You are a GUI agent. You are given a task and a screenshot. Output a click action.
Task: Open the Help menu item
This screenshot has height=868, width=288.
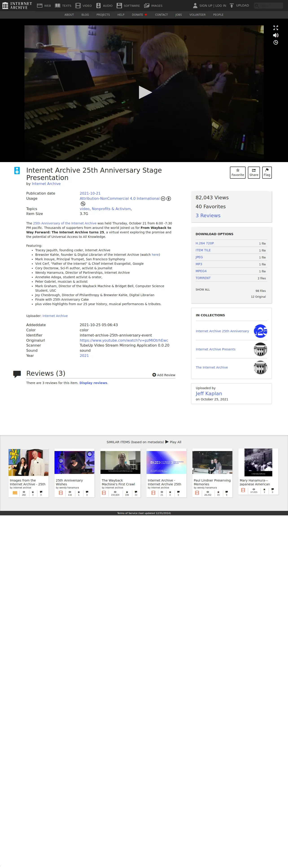pos(121,15)
